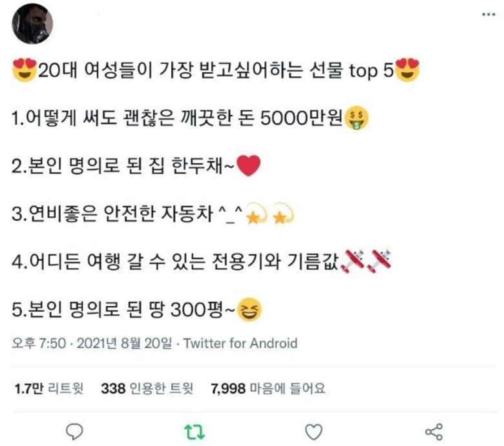Click the heart-eyes emoji before 20대

click(x=25, y=70)
